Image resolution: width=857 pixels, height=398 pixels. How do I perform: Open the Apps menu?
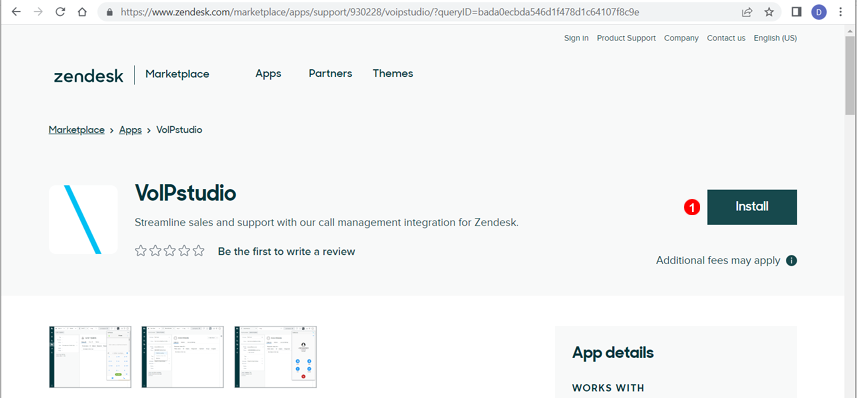coord(268,73)
